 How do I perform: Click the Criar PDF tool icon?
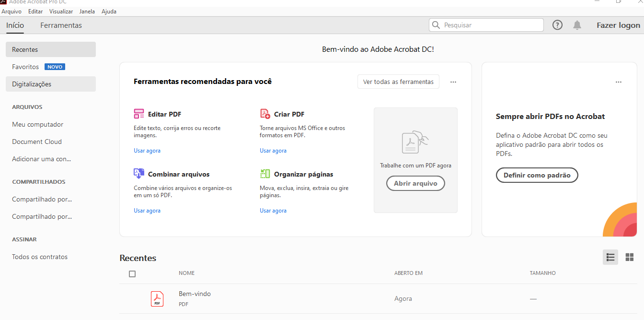click(265, 114)
